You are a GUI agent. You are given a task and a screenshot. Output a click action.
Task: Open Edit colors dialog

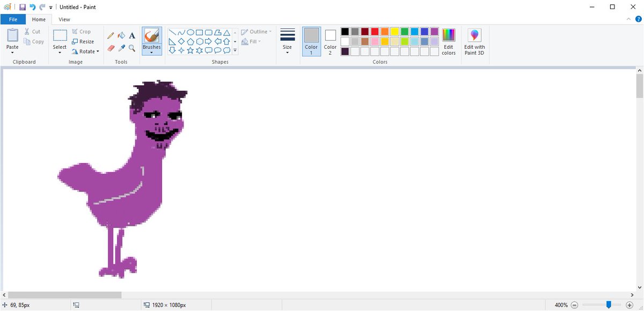pos(449,42)
